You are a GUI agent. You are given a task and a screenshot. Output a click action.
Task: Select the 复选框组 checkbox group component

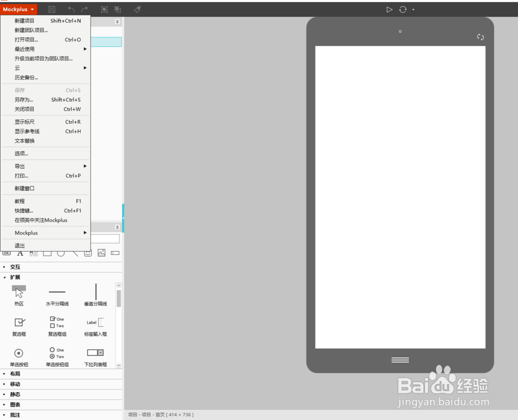[57, 327]
